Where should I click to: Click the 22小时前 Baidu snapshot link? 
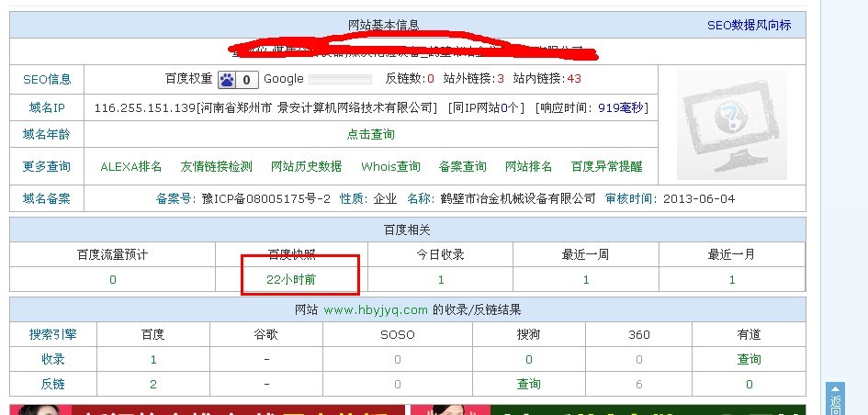(291, 279)
